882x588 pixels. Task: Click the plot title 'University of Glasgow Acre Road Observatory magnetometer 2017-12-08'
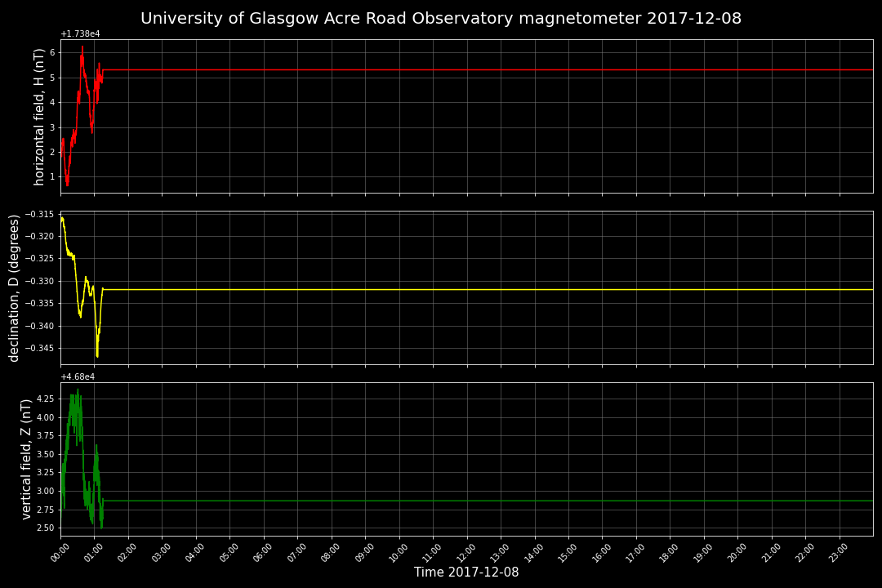(441, 19)
